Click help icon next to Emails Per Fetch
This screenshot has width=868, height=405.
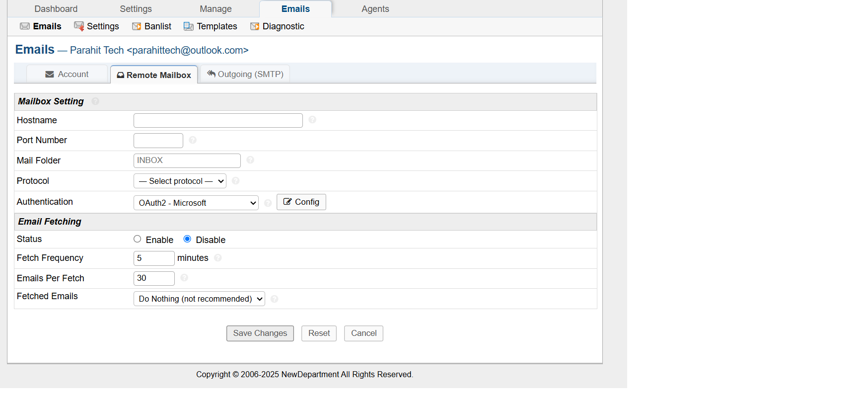coord(184,278)
